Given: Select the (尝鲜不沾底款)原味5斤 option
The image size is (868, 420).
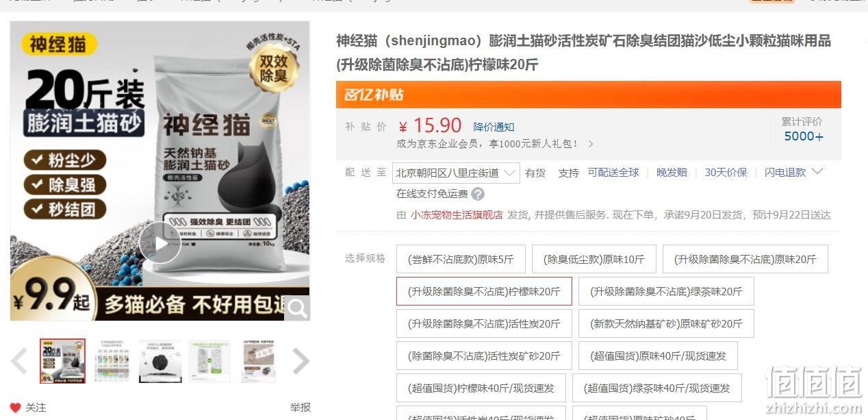Looking at the screenshot, I should [x=461, y=259].
